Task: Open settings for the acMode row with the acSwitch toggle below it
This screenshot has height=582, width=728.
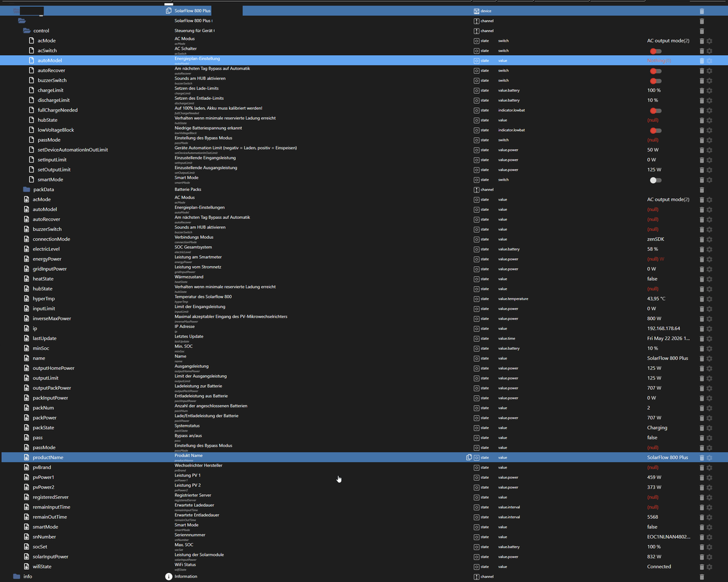Action: [x=709, y=41]
